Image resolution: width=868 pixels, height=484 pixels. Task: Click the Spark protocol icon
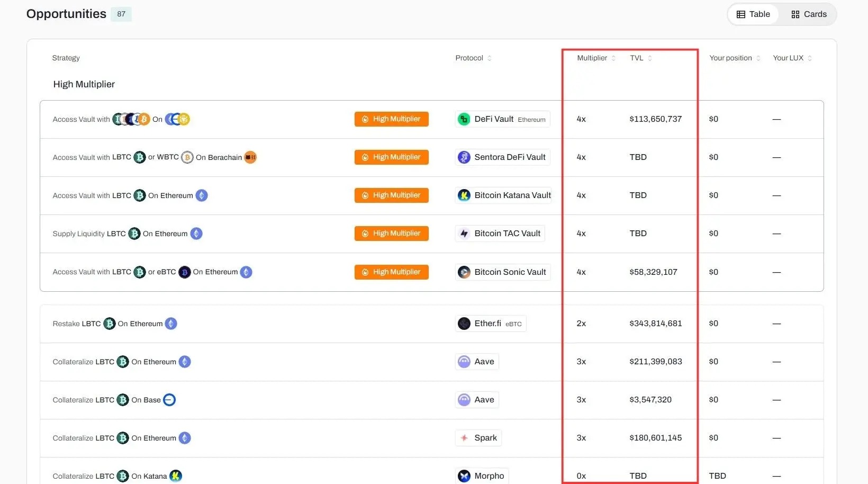[x=464, y=438]
